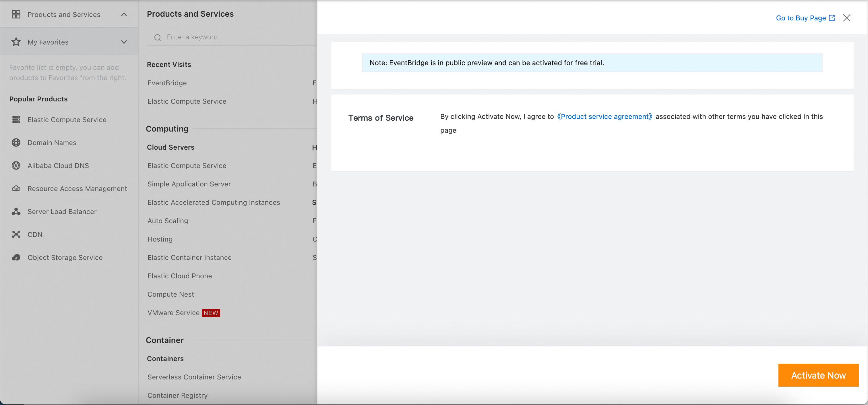
Task: Click the Alibaba Cloud DNS icon
Action: (x=16, y=165)
